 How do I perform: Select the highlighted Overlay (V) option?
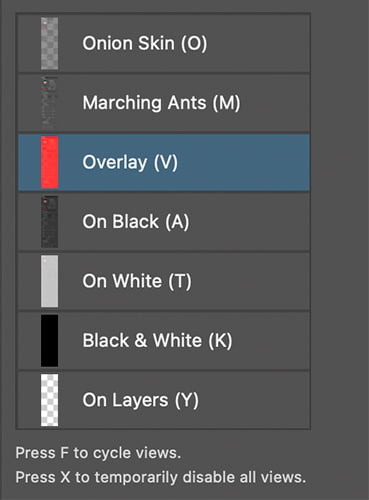pos(130,162)
